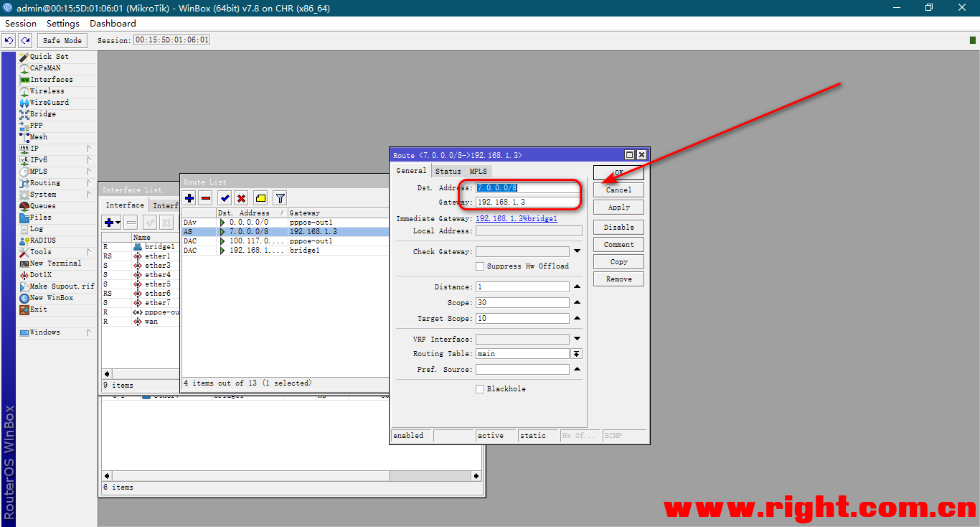Open the CAPsMAN sidebar entry

pyautogui.click(x=45, y=68)
